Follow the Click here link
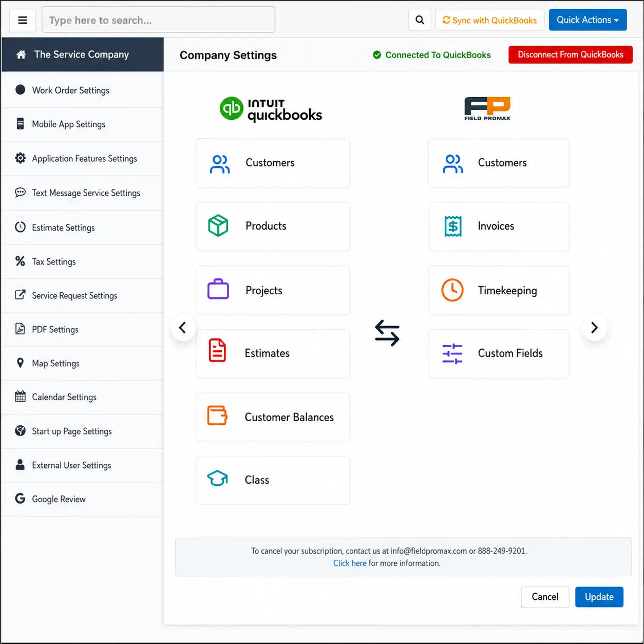 [x=350, y=563]
